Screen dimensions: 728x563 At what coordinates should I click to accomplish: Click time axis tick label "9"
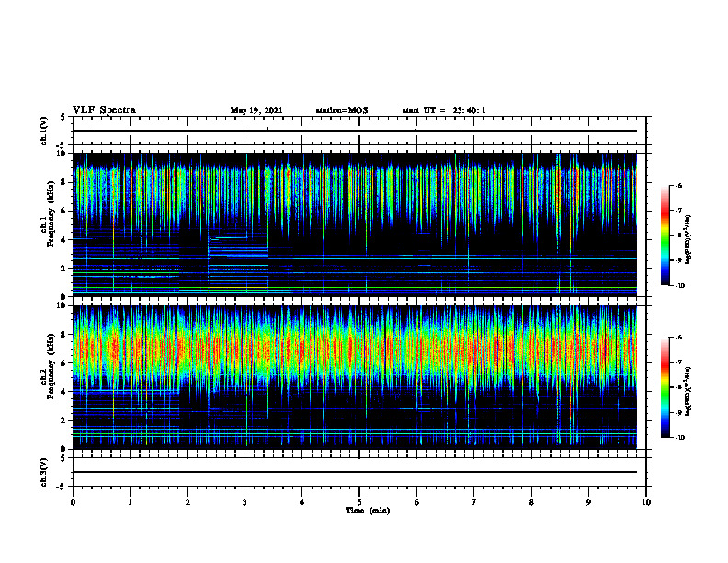[588, 502]
